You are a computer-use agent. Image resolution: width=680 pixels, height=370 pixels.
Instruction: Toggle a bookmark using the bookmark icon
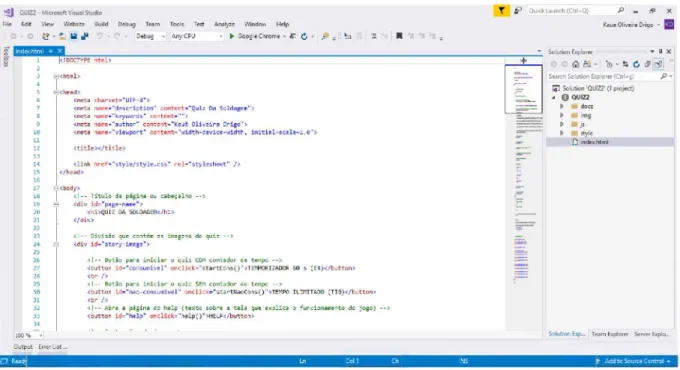tap(399, 36)
